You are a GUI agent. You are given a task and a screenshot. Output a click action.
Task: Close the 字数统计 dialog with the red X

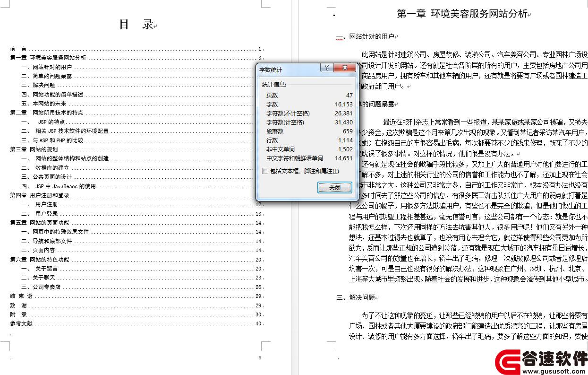[x=345, y=69]
